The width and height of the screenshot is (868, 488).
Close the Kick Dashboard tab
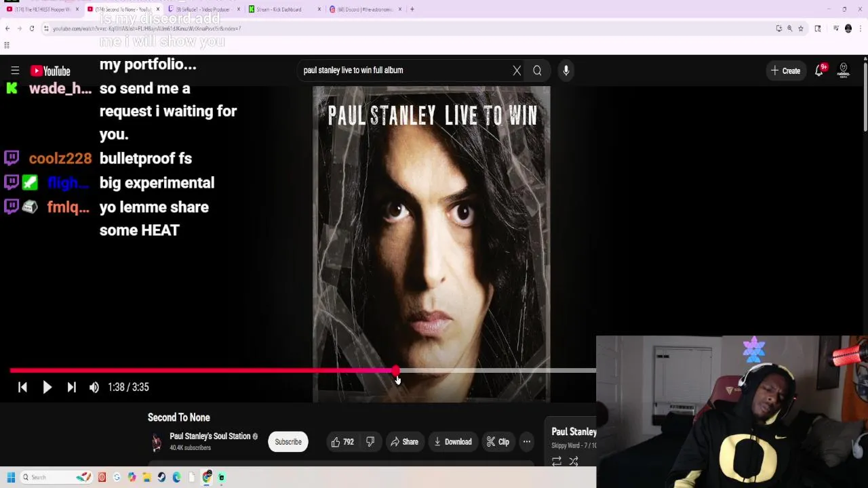[x=319, y=9]
